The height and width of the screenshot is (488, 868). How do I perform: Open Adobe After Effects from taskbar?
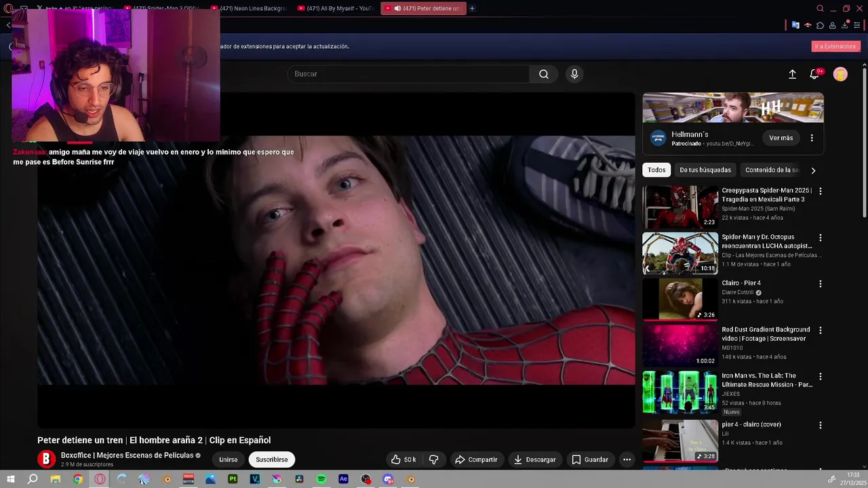click(x=343, y=479)
